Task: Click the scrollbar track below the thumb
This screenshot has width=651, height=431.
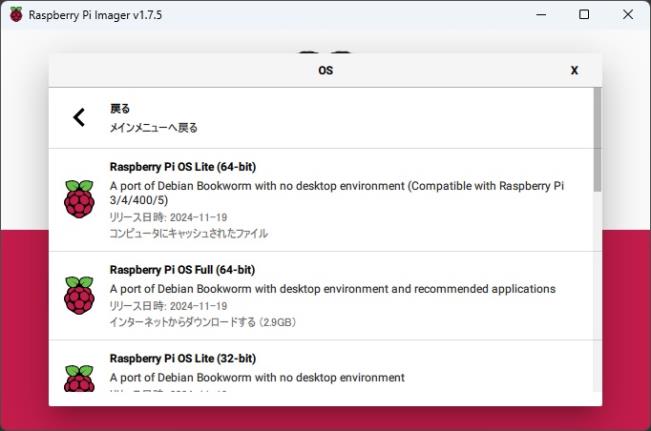Action: click(x=597, y=291)
